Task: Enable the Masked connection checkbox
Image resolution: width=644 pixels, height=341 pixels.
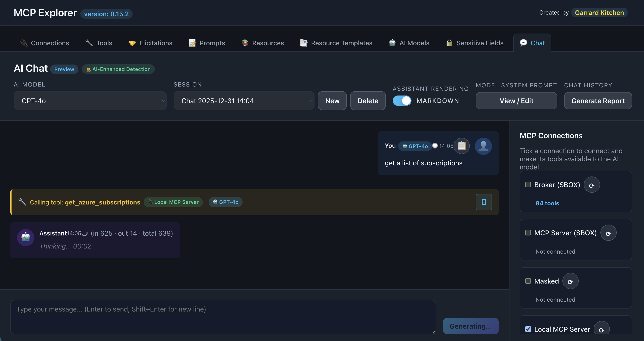Action: 528,281
